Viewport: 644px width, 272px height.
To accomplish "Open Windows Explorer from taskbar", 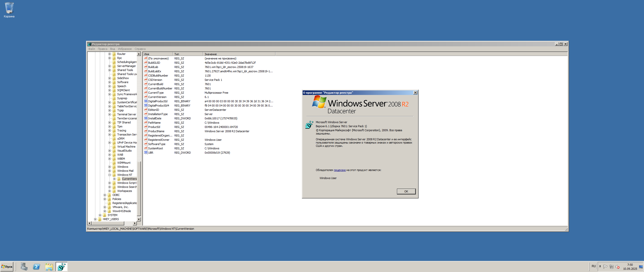I will (49, 267).
